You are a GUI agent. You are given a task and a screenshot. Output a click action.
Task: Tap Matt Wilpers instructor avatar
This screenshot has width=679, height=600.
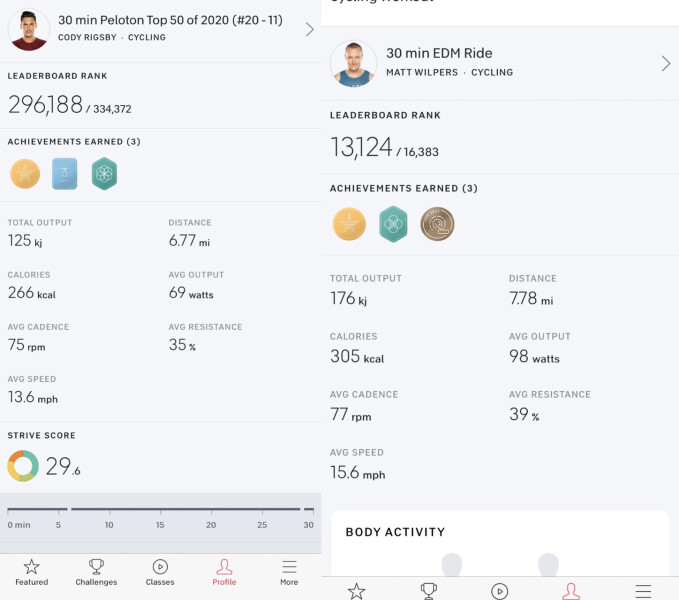pos(353,64)
